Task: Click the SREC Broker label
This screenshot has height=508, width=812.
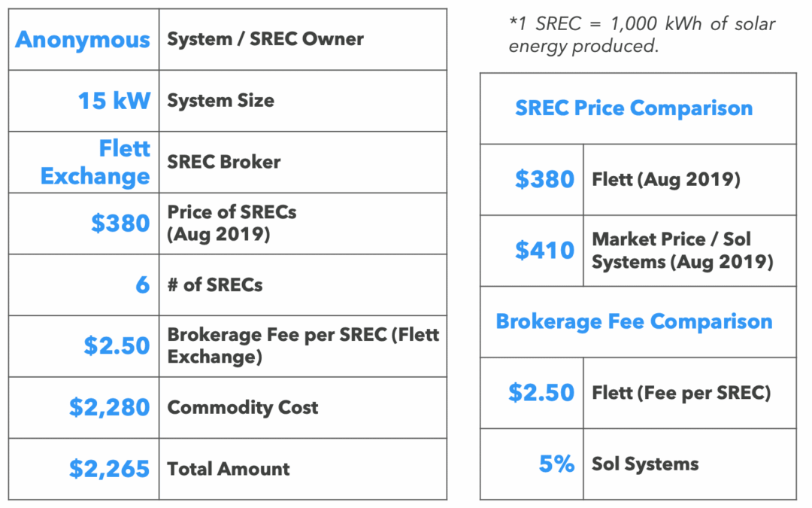Action: click(223, 162)
